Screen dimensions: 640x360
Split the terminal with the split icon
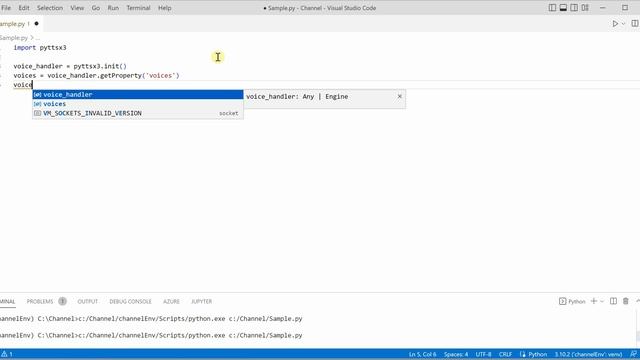pos(613,301)
